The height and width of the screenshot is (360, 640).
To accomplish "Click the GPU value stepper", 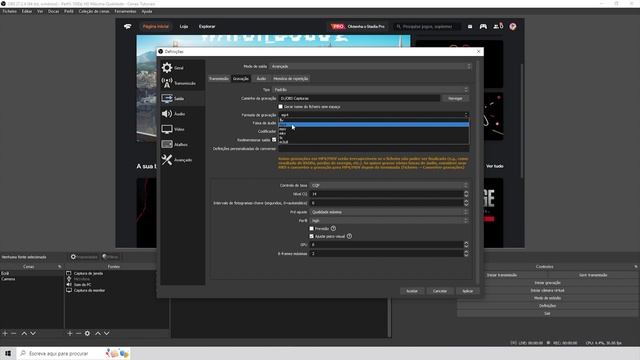I will (466, 245).
